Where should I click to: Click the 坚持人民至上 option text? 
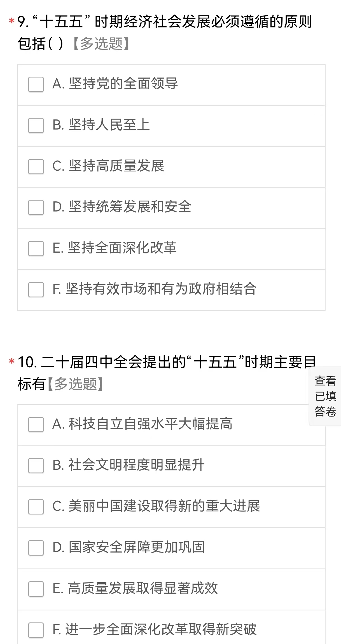[x=109, y=125]
